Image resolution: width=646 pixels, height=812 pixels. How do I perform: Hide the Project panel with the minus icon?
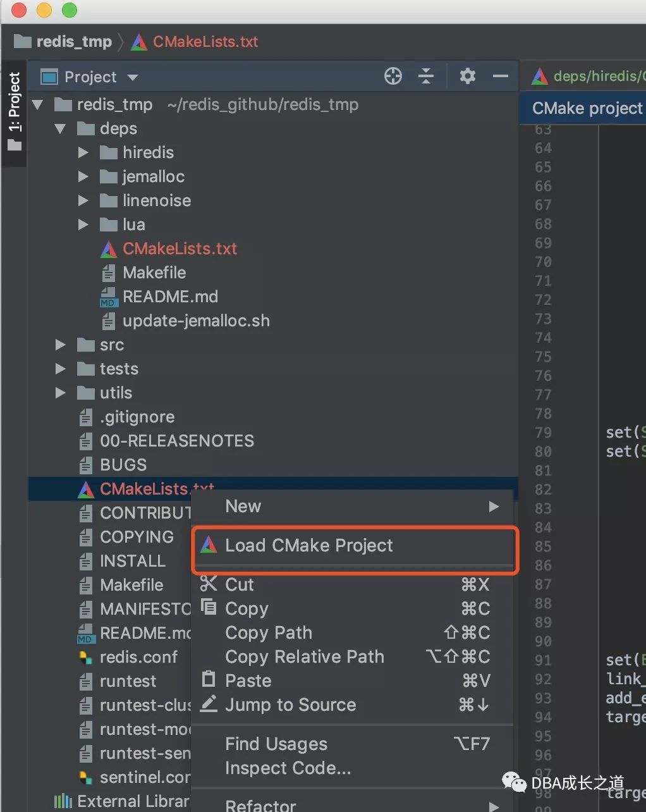click(501, 77)
